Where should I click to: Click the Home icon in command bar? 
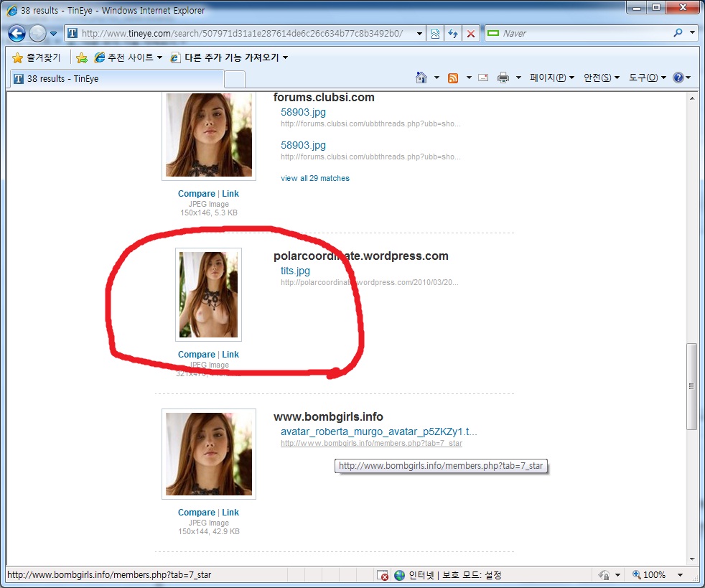tap(421, 78)
